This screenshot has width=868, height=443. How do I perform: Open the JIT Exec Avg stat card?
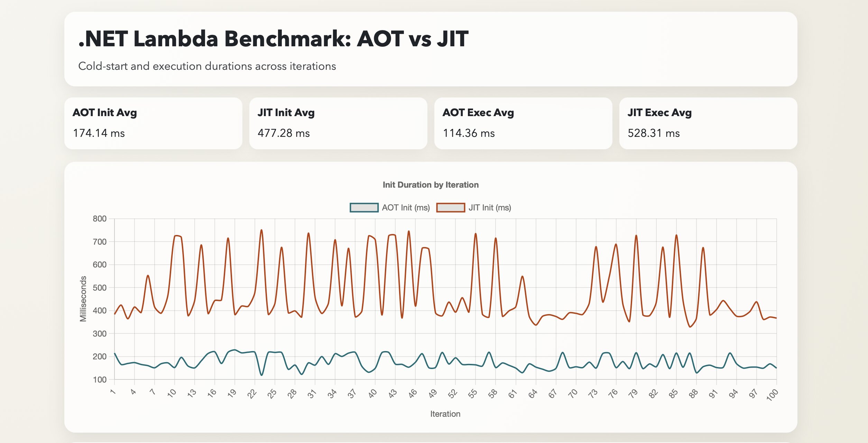(x=710, y=123)
